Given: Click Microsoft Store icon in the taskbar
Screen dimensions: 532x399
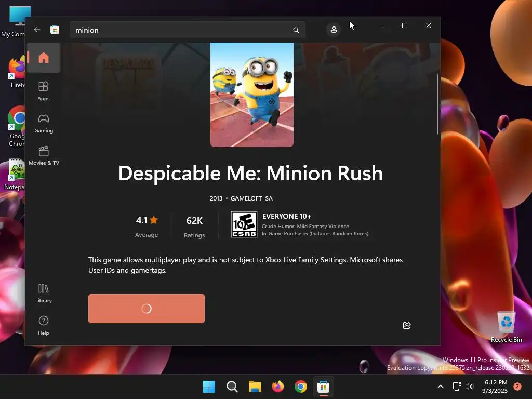Looking at the screenshot, I should tap(323, 387).
